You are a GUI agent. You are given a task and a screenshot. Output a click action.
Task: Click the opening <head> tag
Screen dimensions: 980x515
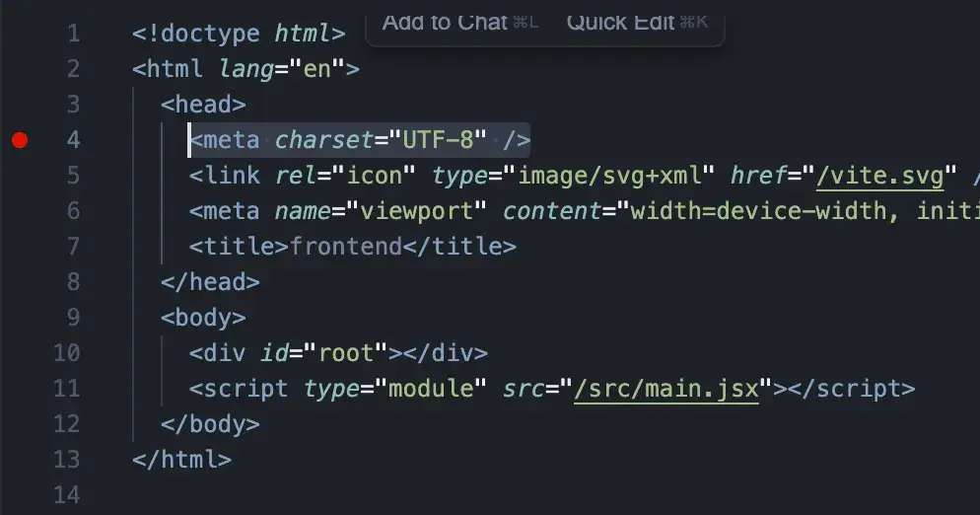pyautogui.click(x=203, y=105)
